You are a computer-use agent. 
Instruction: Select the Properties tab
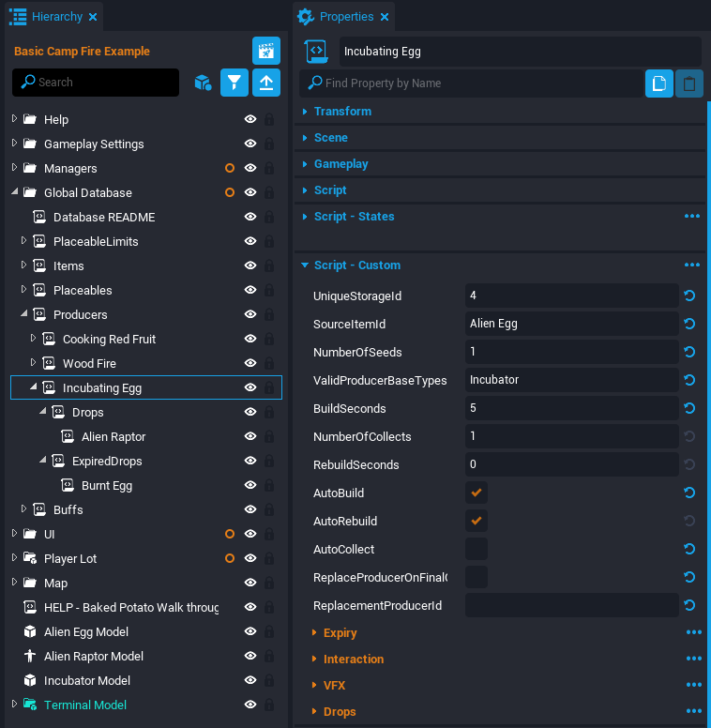tap(343, 17)
